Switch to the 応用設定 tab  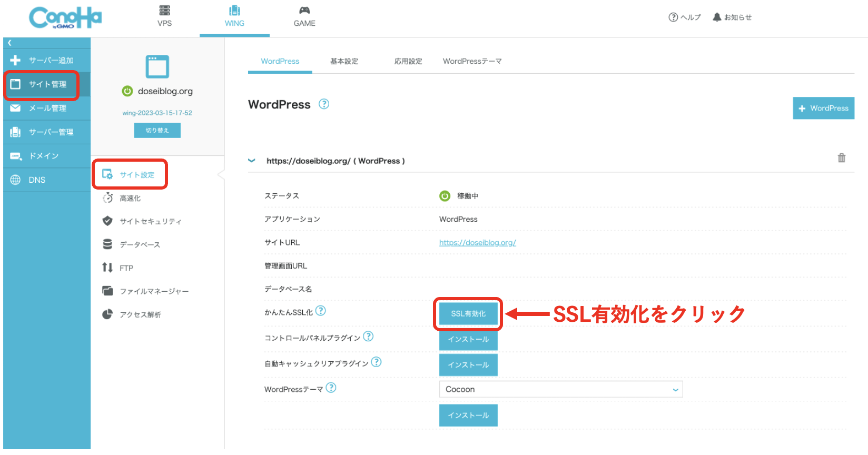click(408, 61)
